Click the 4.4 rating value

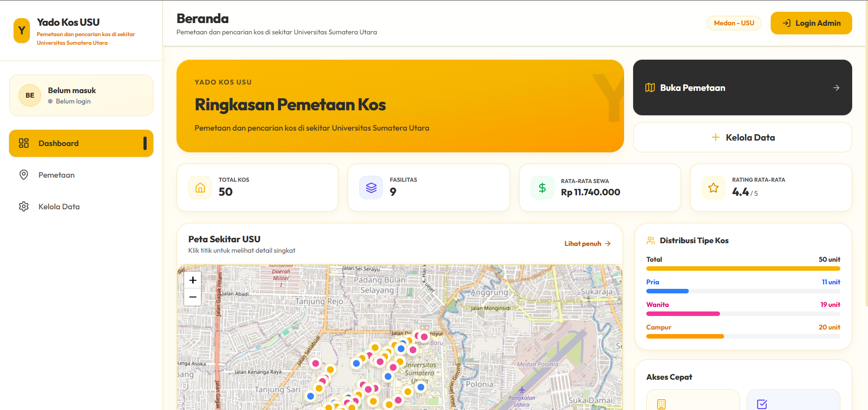[740, 192]
